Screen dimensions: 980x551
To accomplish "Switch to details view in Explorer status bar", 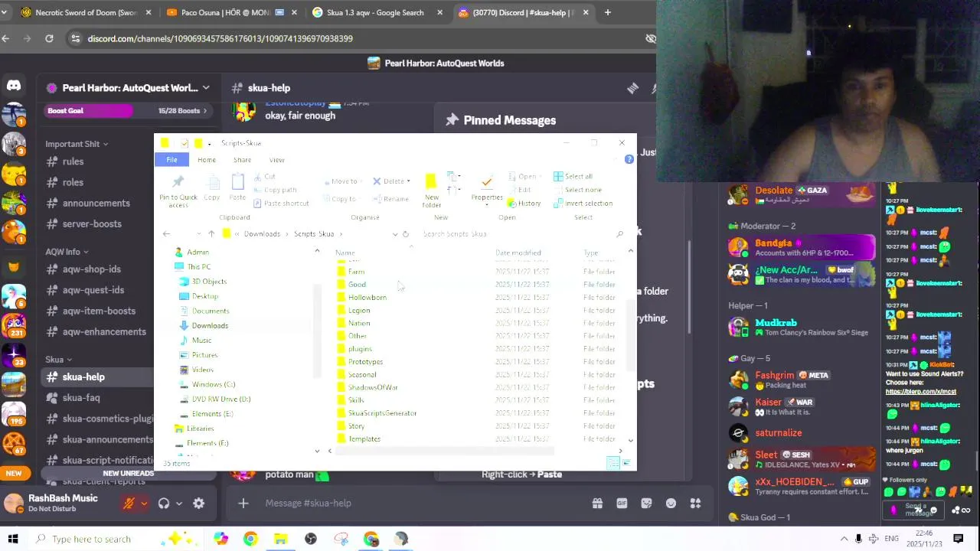I will pyautogui.click(x=613, y=463).
